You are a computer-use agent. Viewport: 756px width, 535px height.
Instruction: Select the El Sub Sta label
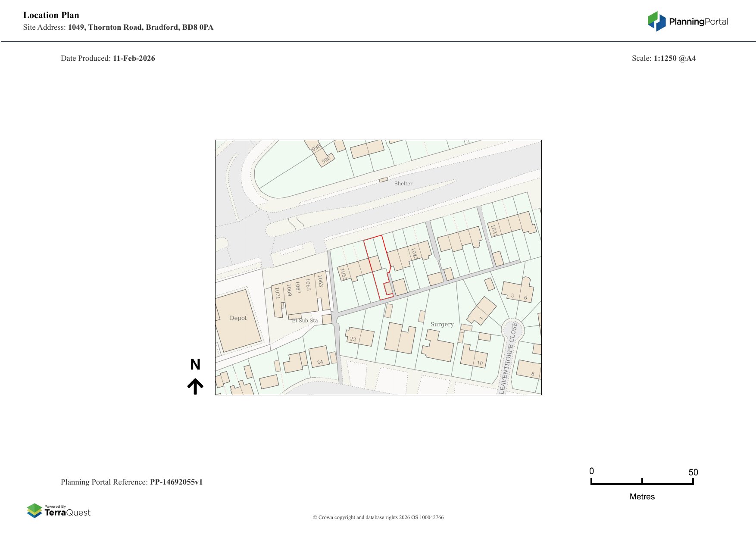point(305,320)
